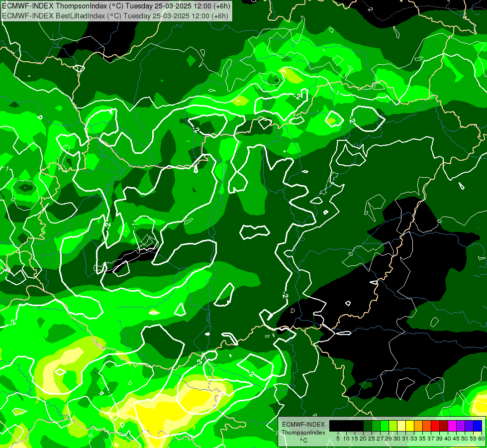Click legend scale value 27
This screenshot has width=487, height=448.
pyautogui.click(x=380, y=439)
